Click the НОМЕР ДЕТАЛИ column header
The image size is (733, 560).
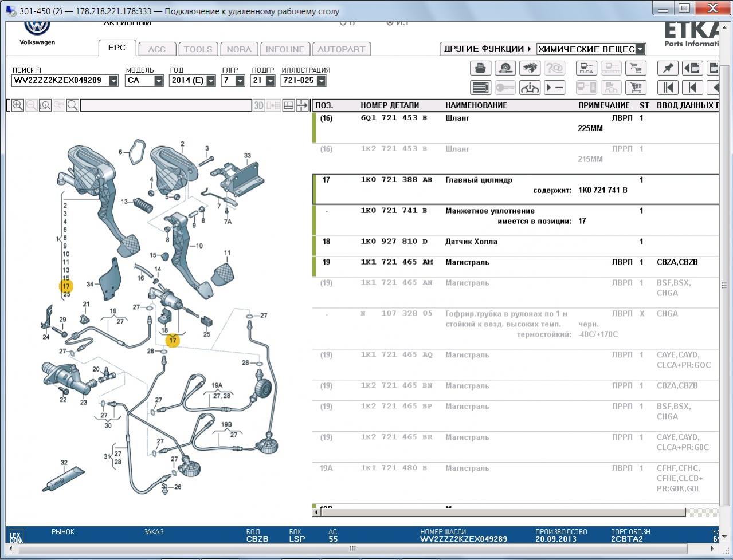(390, 105)
